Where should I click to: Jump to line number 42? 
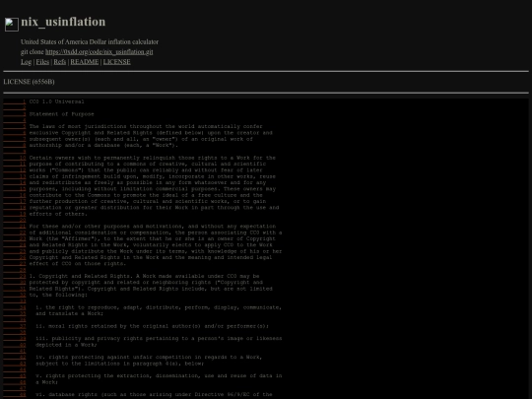pyautogui.click(x=15, y=358)
